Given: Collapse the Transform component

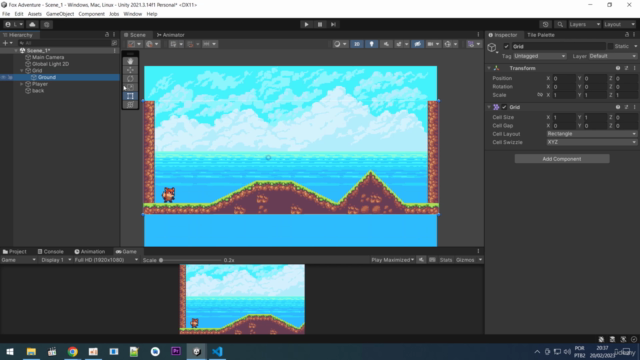Looking at the screenshot, I should 489,68.
